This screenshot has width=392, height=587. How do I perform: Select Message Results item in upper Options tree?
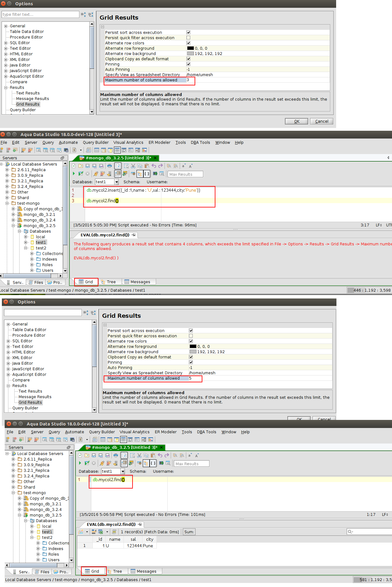[x=33, y=99]
